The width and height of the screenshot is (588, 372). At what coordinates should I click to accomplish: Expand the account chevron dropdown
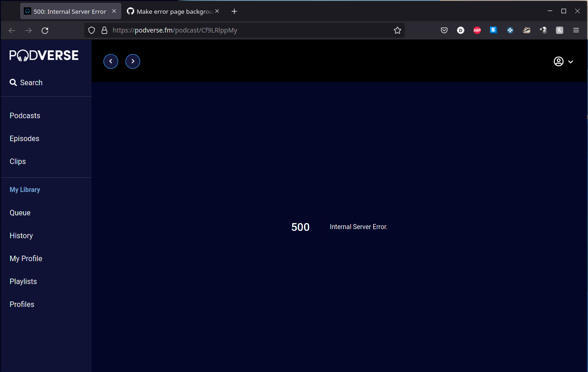(571, 61)
